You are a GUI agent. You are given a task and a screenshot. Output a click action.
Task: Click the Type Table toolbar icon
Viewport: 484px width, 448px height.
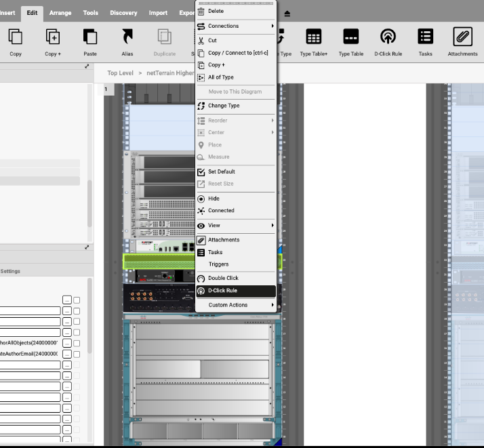[x=350, y=37]
